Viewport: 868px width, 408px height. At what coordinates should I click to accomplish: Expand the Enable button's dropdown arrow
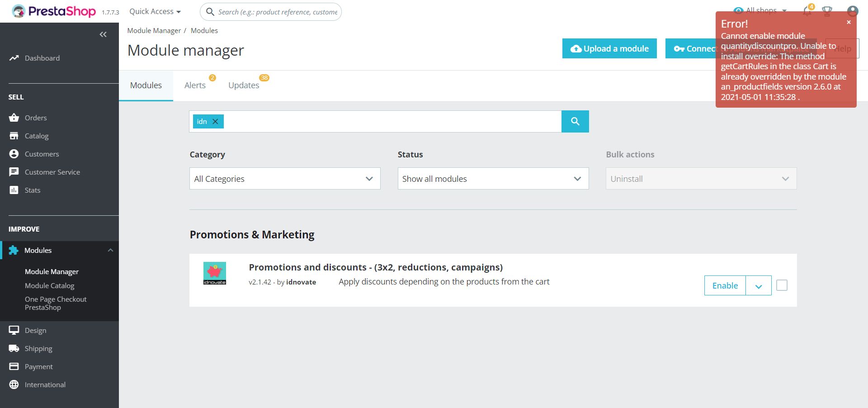click(758, 286)
